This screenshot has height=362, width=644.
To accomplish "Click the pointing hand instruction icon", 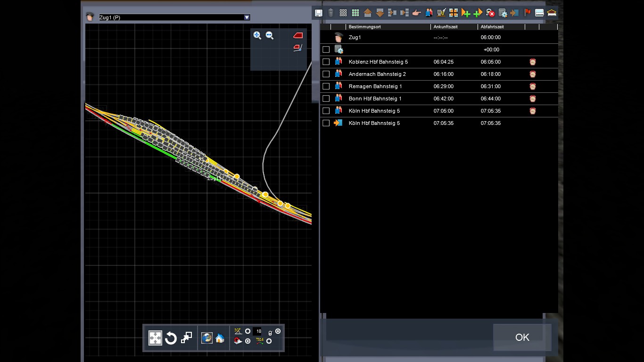I will pos(416,13).
